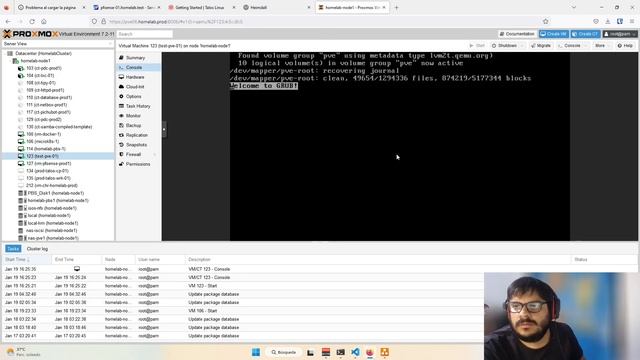Sort tasks by Start Time column

(27, 260)
